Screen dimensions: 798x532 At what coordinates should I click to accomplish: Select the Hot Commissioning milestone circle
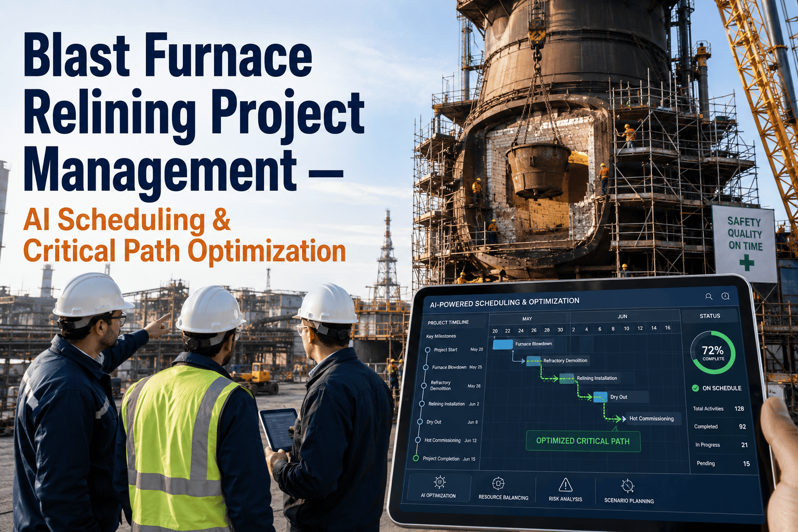418,440
